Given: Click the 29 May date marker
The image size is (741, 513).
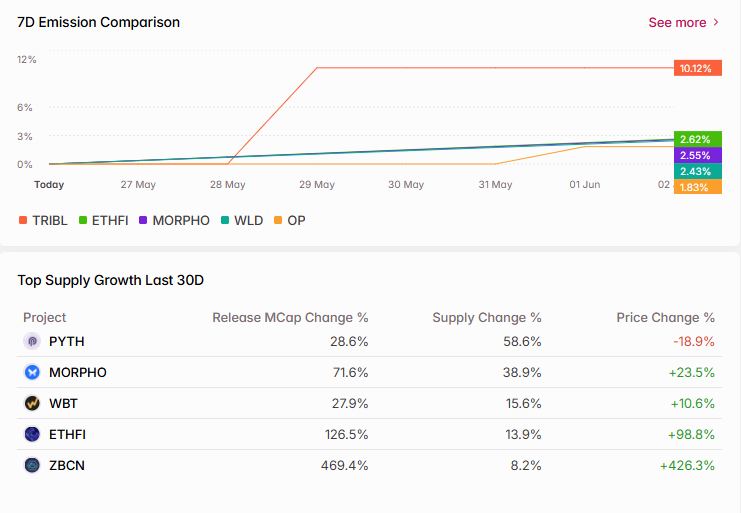Looking at the screenshot, I should pyautogui.click(x=317, y=185).
